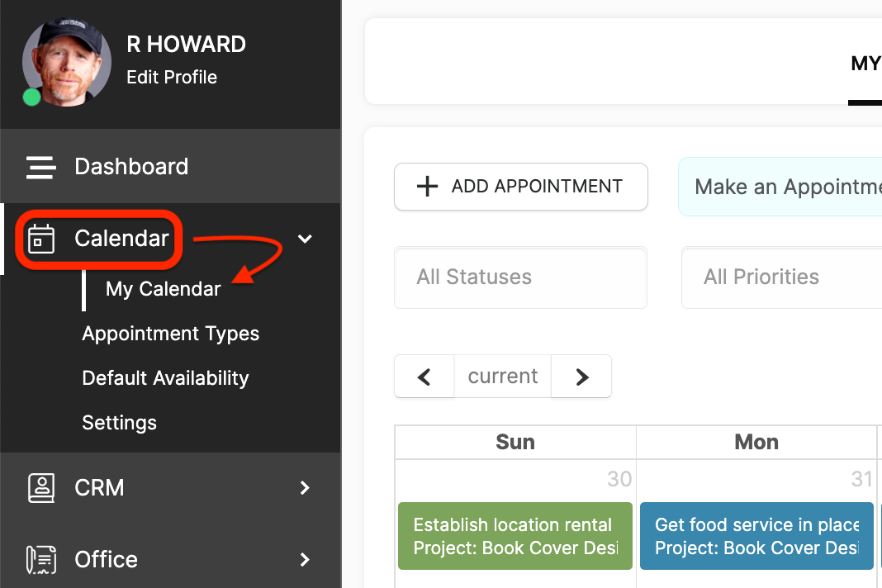Click the CRM contact book icon
This screenshot has width=882, height=588.
point(41,488)
